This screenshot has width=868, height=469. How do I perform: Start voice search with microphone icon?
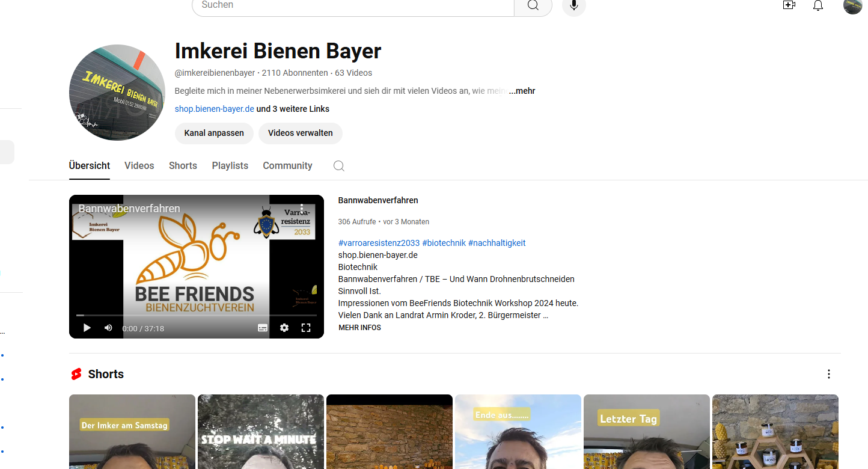[573, 5]
